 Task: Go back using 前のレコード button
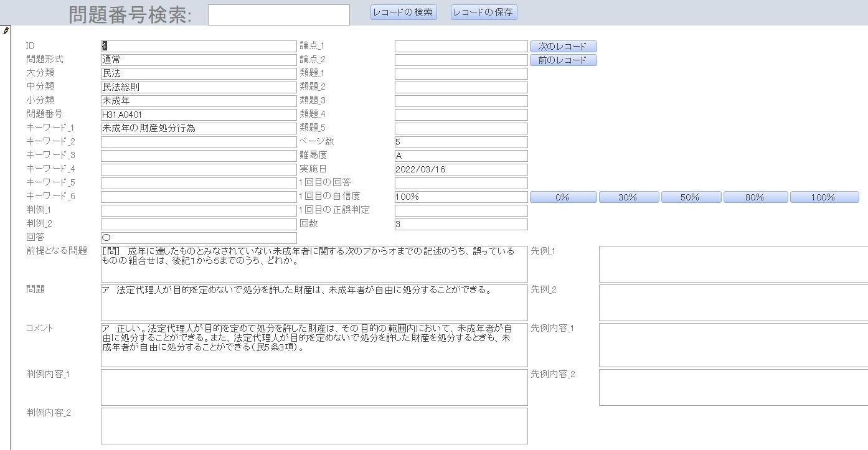click(563, 60)
